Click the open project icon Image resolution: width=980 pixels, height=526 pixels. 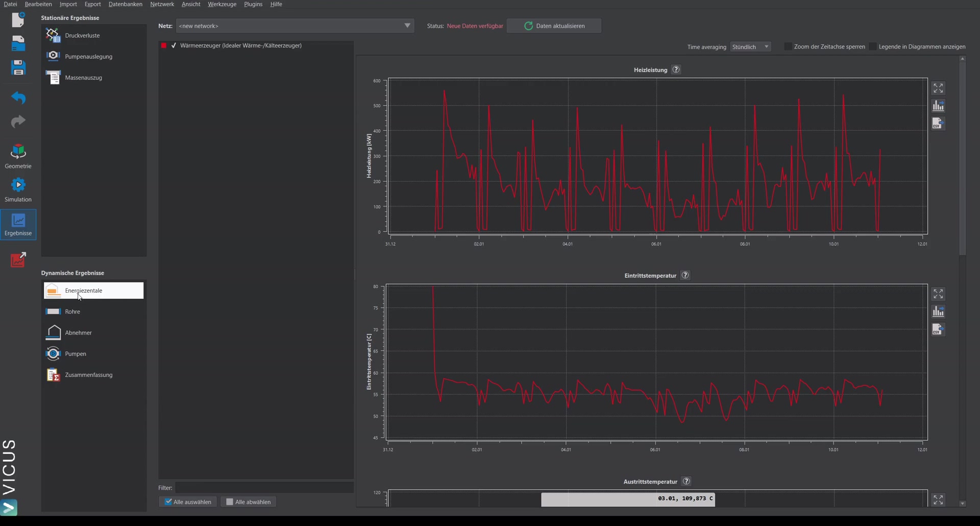click(x=18, y=43)
